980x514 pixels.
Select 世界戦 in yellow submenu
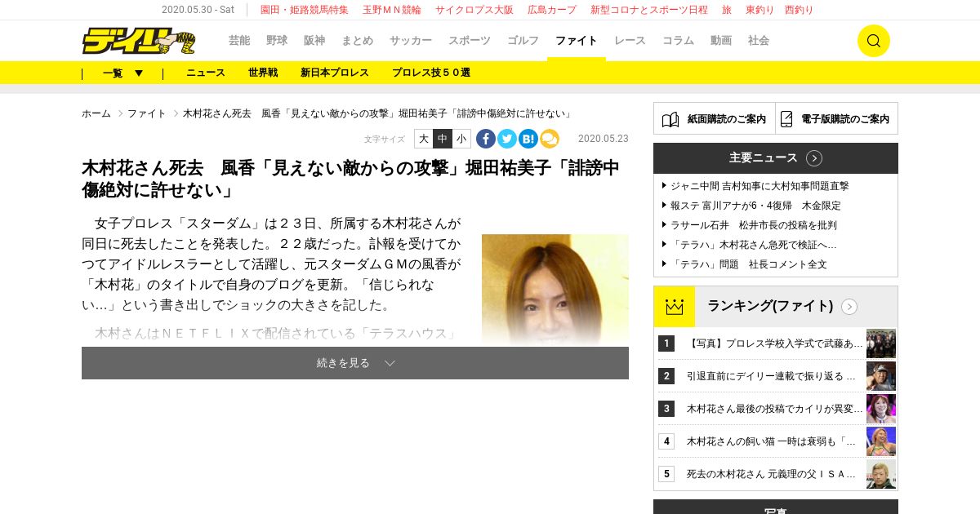[x=263, y=73]
